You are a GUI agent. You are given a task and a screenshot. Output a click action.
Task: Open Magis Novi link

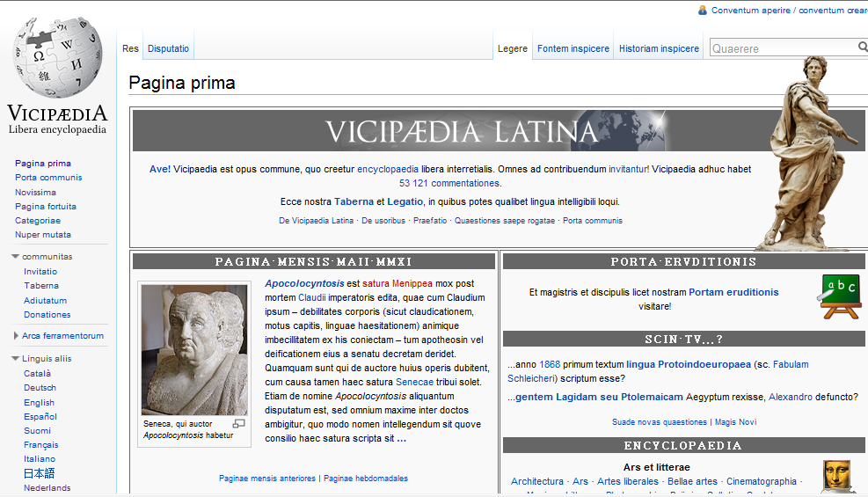[735, 422]
